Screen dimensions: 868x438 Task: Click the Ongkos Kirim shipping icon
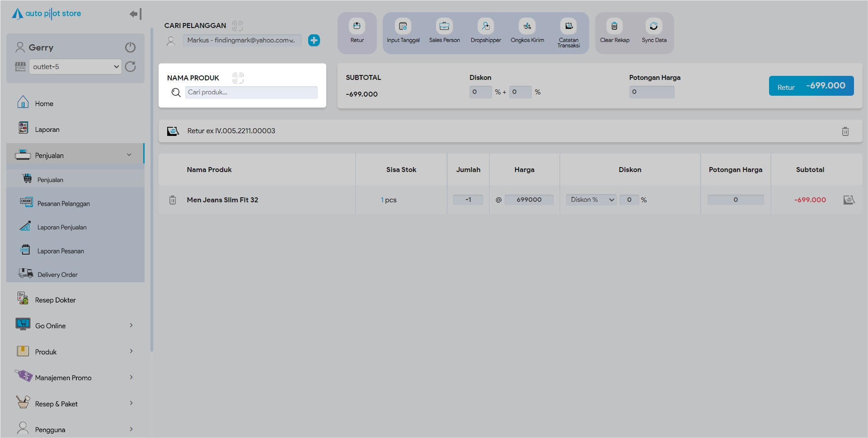click(x=527, y=27)
